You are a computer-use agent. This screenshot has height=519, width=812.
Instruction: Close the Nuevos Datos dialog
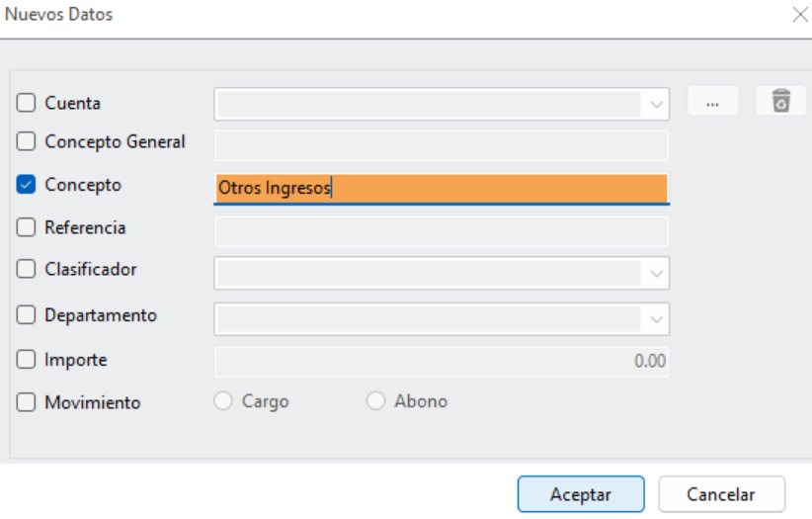coord(800,15)
